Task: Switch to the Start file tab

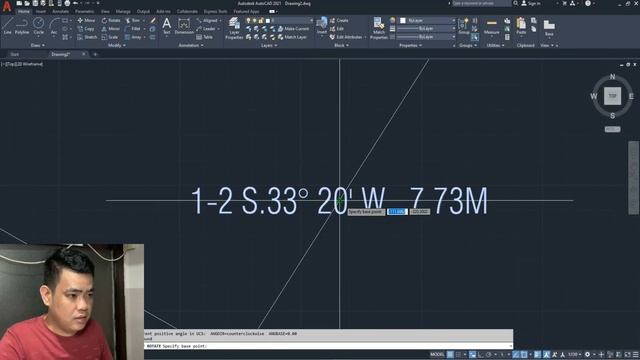Action: pos(15,54)
